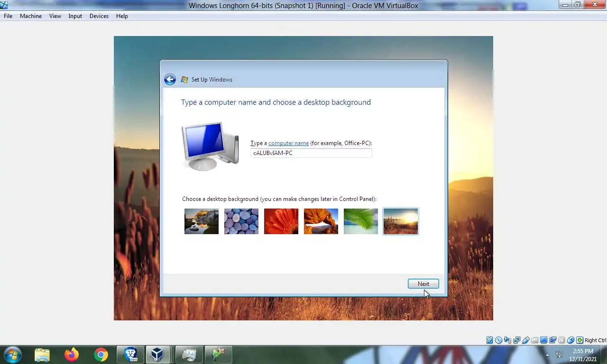This screenshot has height=364, width=607.
Task: Switch to Brave Beta on the taskbar
Action: tap(130, 355)
